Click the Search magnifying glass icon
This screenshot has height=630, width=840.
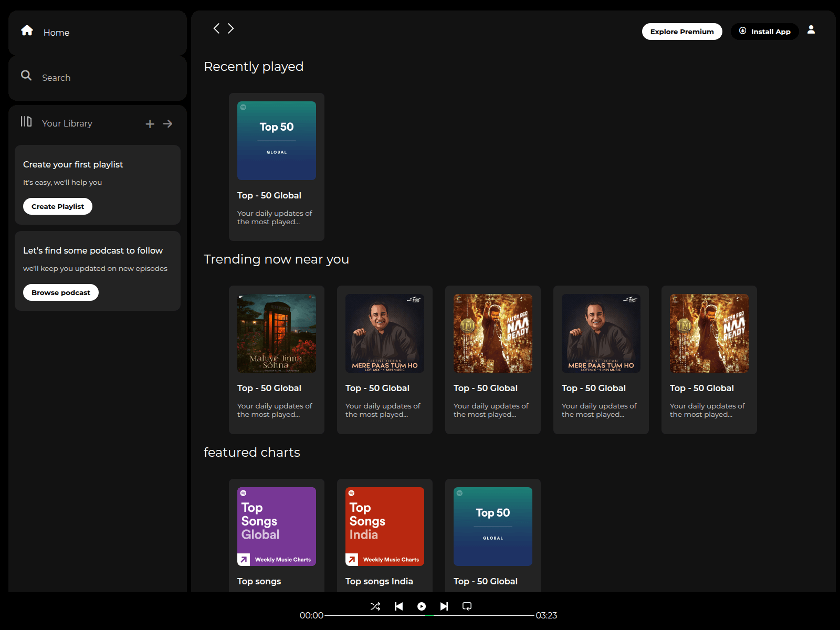pos(26,76)
